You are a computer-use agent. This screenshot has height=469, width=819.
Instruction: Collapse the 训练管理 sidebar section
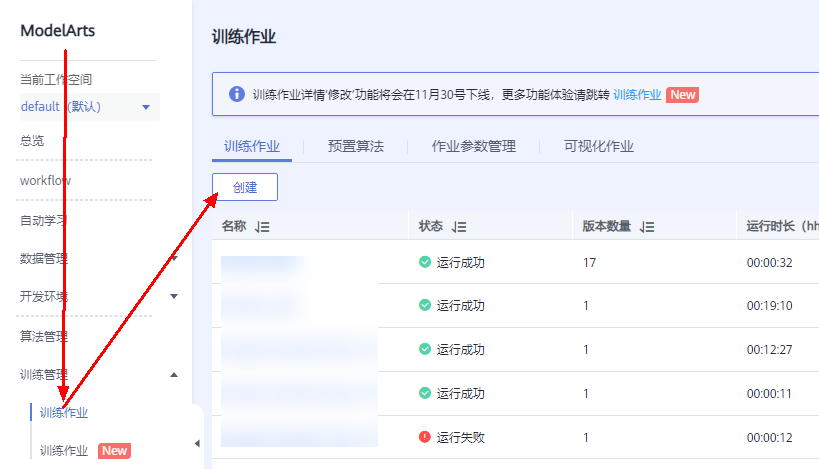click(174, 375)
